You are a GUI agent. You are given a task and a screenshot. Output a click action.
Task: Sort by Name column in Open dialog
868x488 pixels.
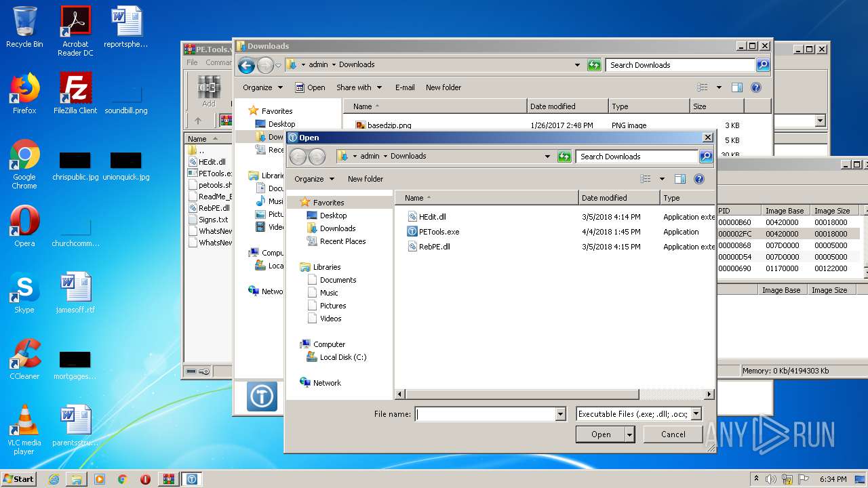(x=487, y=198)
